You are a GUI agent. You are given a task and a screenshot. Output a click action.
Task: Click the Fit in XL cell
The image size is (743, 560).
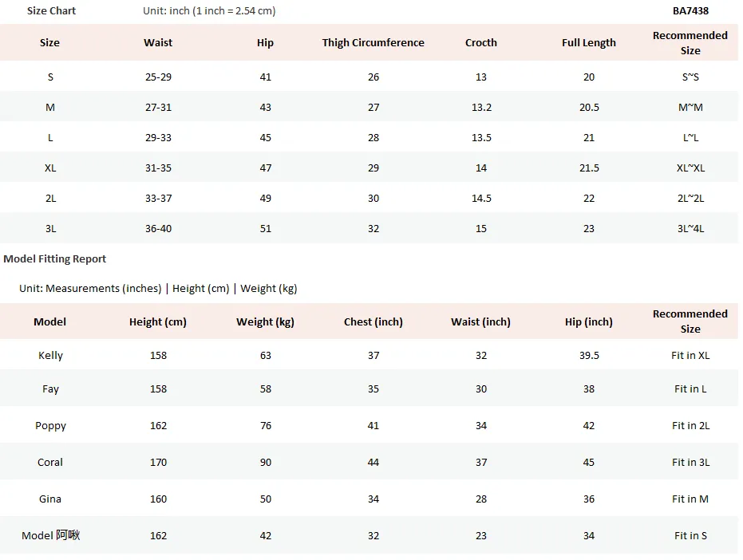[690, 355]
